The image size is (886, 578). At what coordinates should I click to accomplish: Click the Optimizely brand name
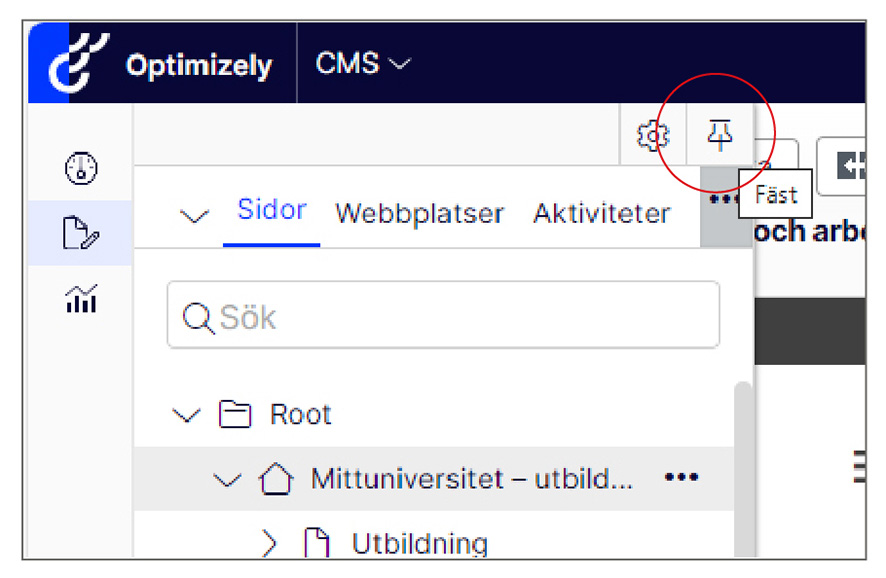click(x=199, y=66)
